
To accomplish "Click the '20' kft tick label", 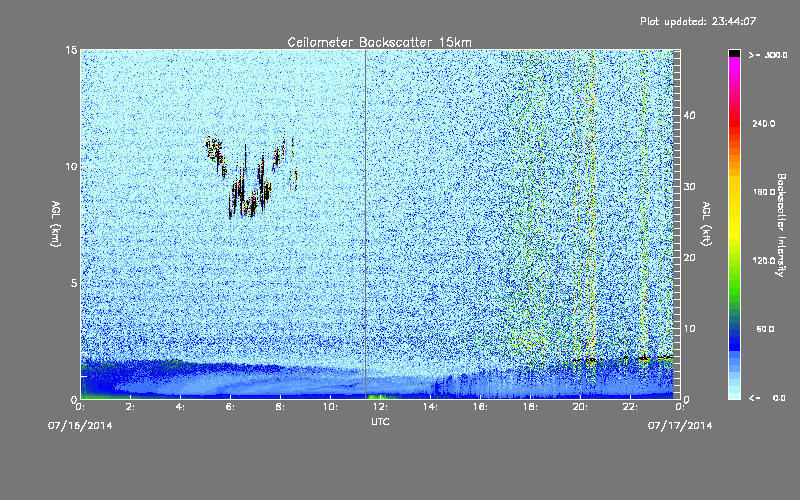I will coord(689,258).
